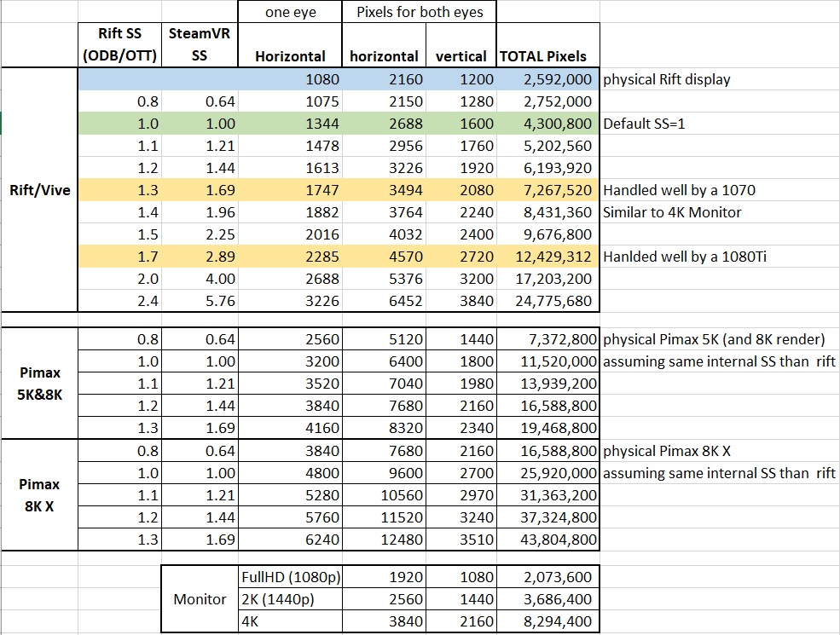This screenshot has width=840, height=635.
Task: Select the cell showing 8,431,360
Action: (x=548, y=212)
